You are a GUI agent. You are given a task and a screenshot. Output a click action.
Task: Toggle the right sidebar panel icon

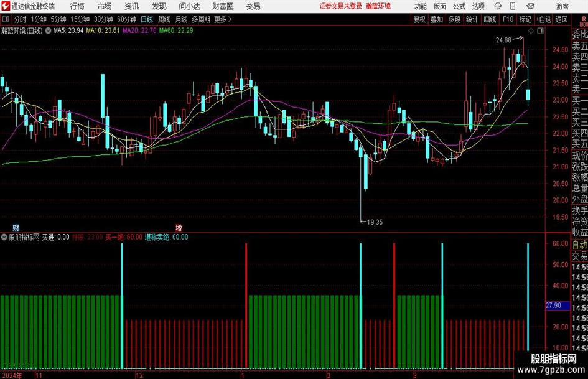click(540, 30)
